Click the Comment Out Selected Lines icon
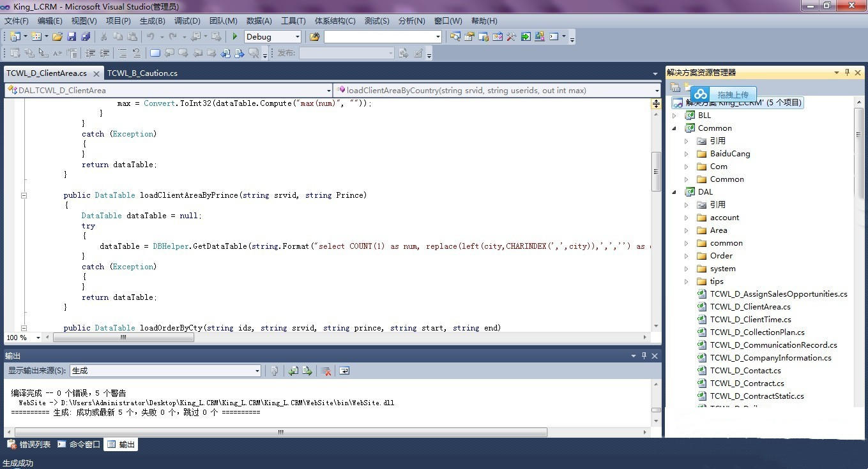868x469 pixels. [x=90, y=54]
